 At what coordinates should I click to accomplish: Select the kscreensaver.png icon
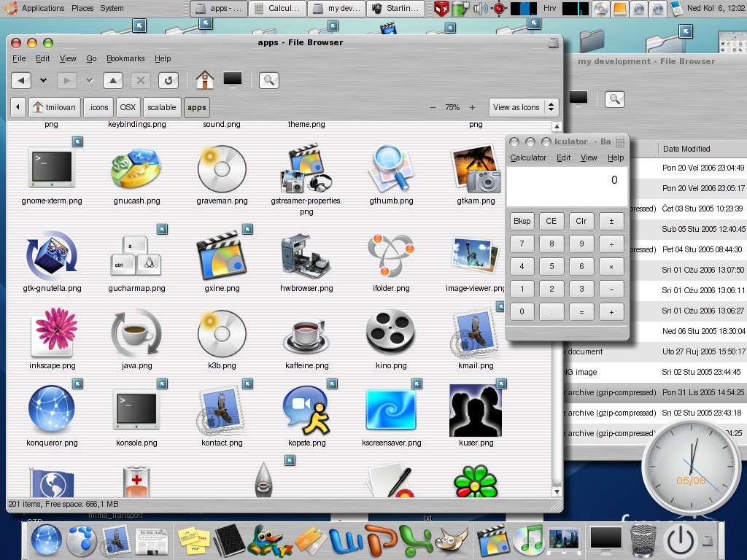pyautogui.click(x=391, y=410)
